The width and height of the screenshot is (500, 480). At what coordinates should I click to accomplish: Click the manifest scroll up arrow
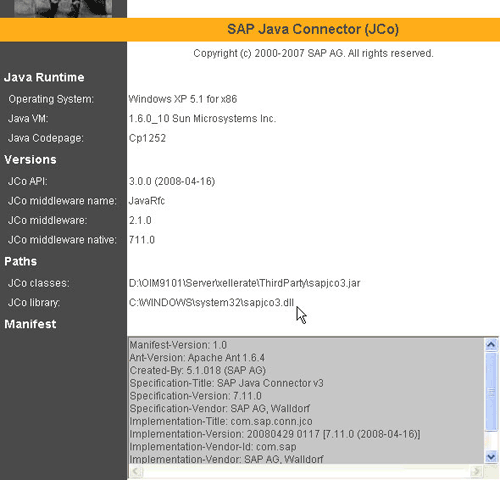(x=491, y=345)
